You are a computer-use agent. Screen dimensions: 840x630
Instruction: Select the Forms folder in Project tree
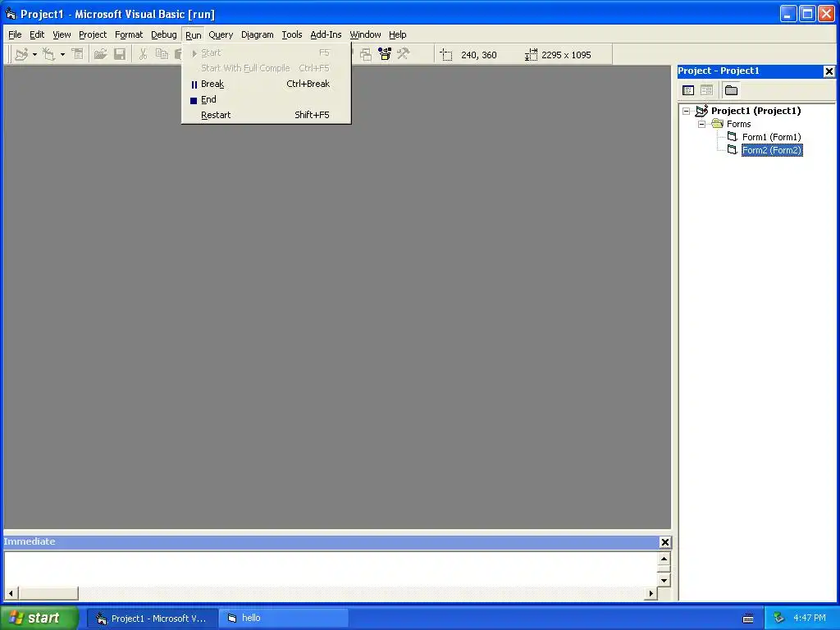tap(739, 125)
